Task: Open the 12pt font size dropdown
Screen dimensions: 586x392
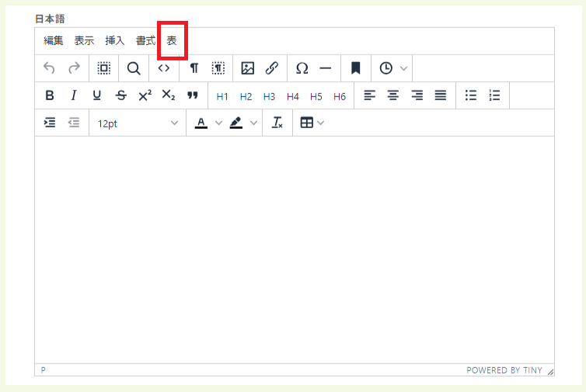Action: coord(138,123)
